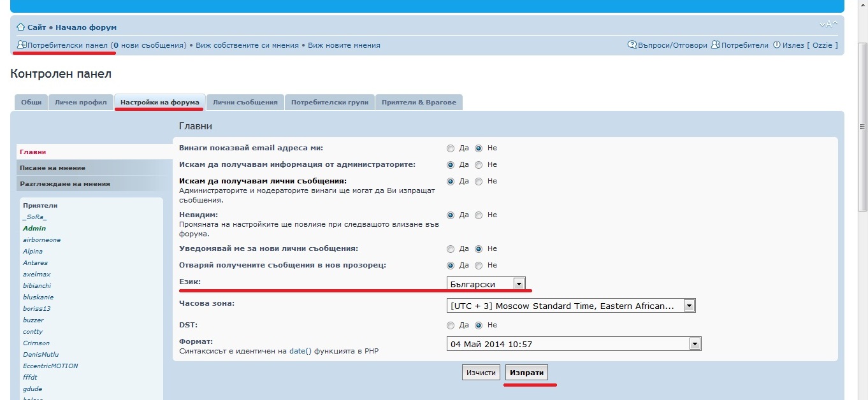Open the Личен профил tab
Viewport: 868px width, 400px height.
(x=80, y=103)
